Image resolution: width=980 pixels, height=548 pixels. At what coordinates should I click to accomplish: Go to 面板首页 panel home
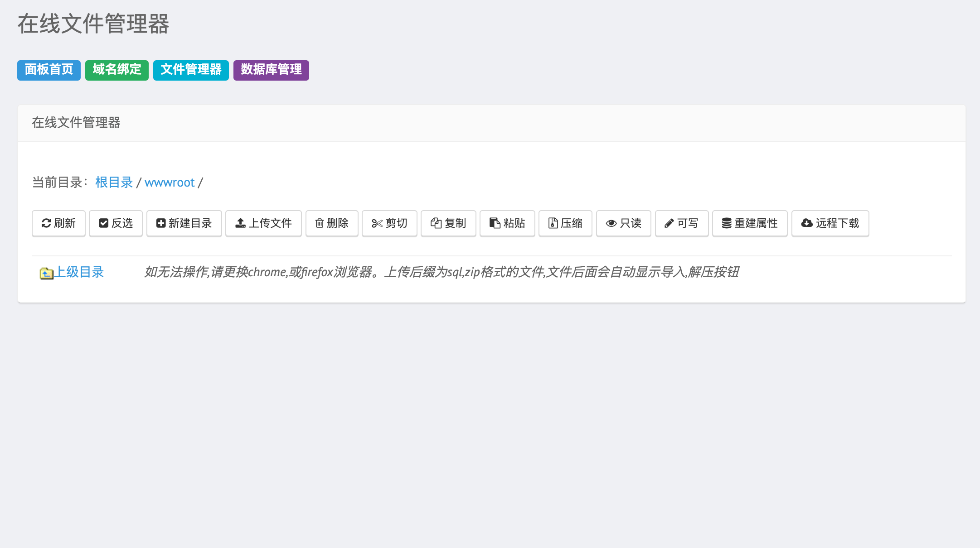tap(49, 70)
